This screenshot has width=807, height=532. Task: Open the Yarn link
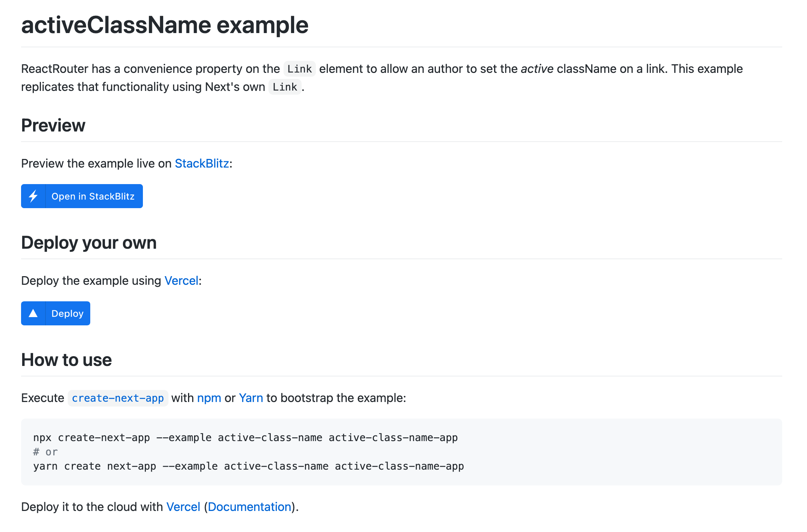click(x=251, y=398)
